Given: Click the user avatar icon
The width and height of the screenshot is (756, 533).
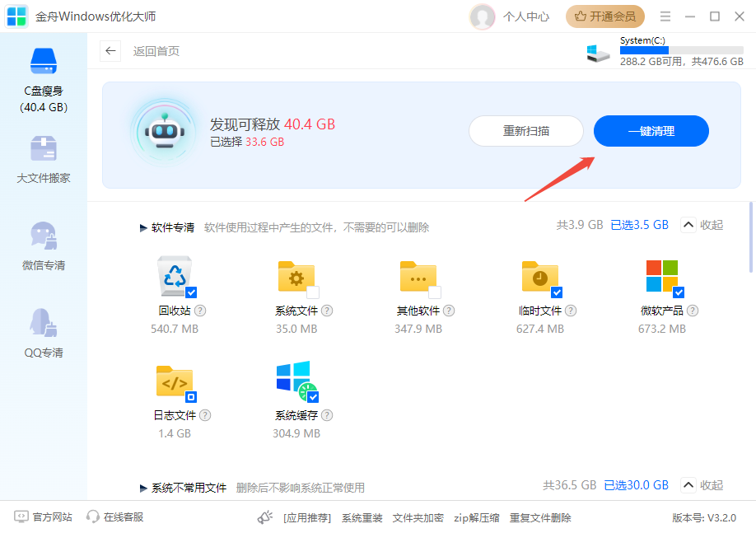Looking at the screenshot, I should [x=482, y=16].
